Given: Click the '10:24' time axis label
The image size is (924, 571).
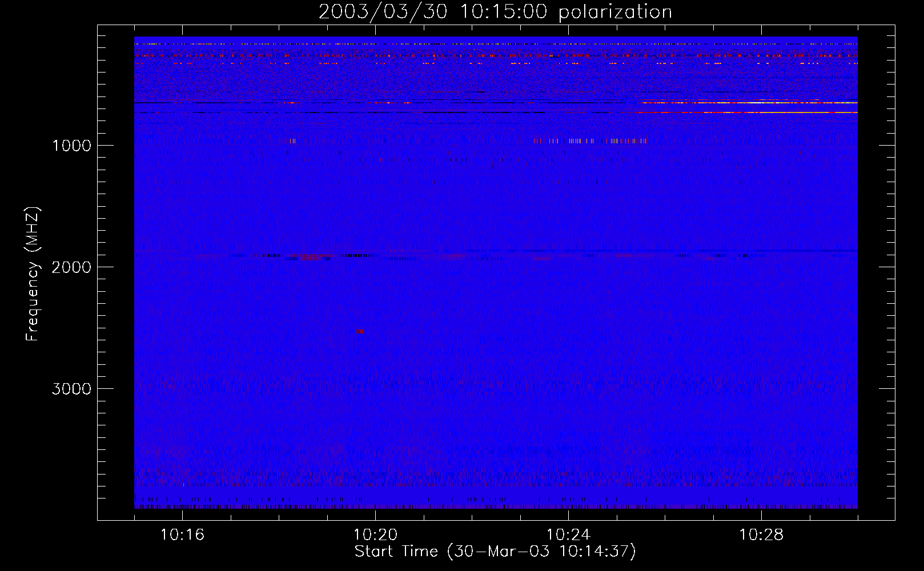Looking at the screenshot, I should (568, 535).
